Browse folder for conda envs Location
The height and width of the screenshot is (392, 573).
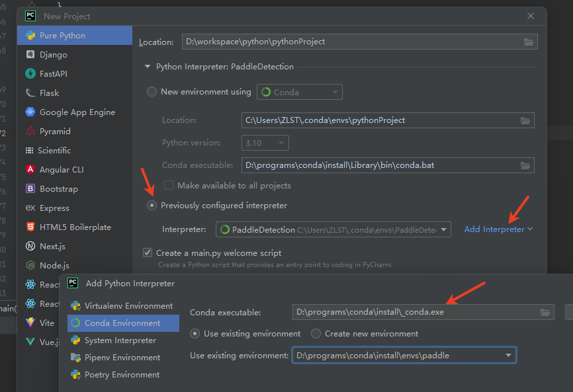[525, 120]
